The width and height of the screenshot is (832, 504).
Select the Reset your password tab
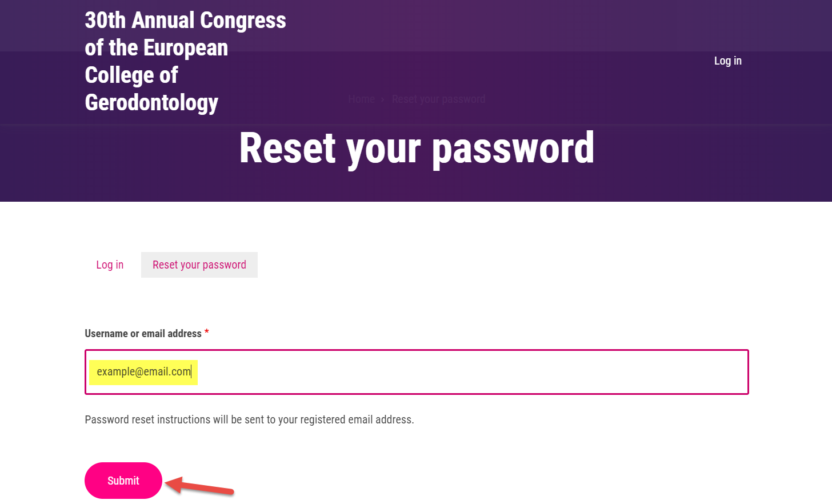coord(199,265)
